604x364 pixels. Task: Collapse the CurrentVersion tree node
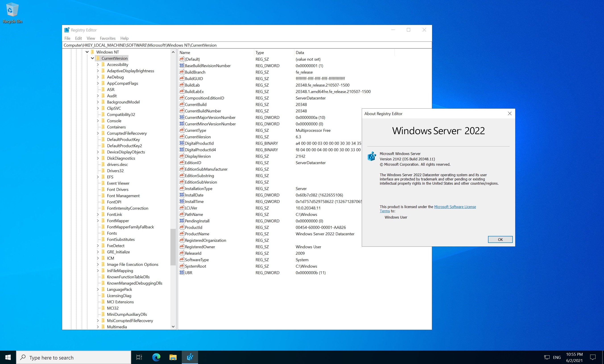click(x=92, y=58)
